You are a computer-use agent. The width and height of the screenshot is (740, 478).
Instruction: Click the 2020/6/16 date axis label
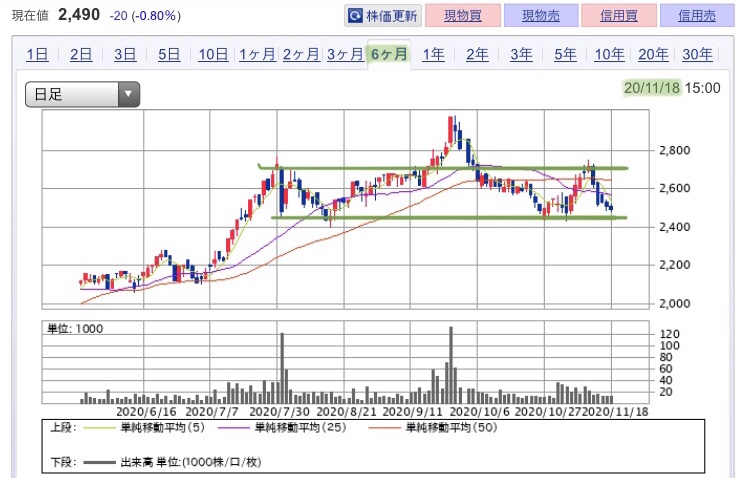[146, 412]
